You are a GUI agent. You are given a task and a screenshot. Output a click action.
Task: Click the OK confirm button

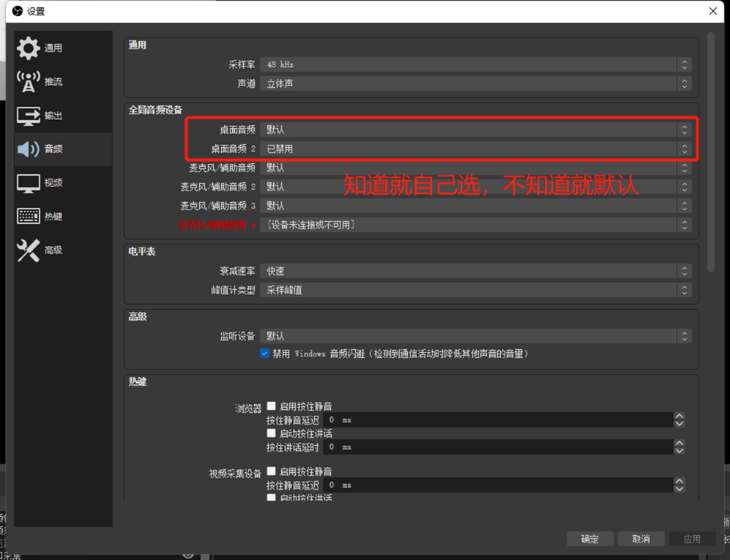589,539
